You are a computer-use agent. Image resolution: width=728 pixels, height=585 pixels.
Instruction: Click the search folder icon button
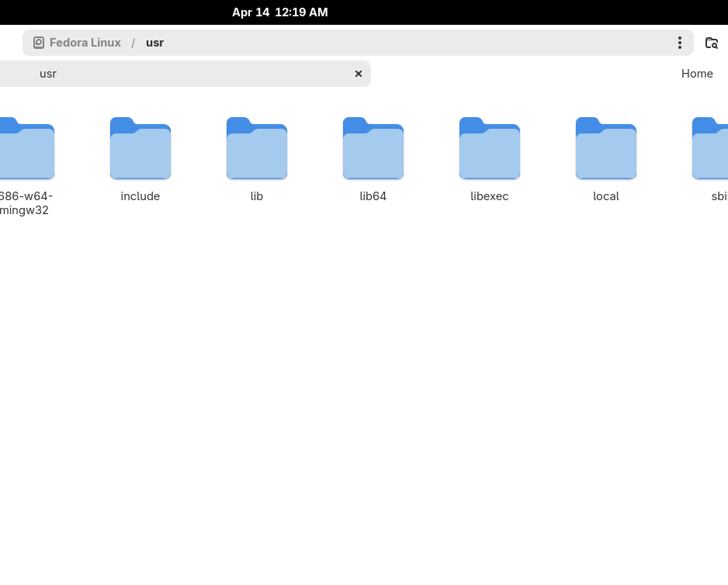pyautogui.click(x=711, y=43)
